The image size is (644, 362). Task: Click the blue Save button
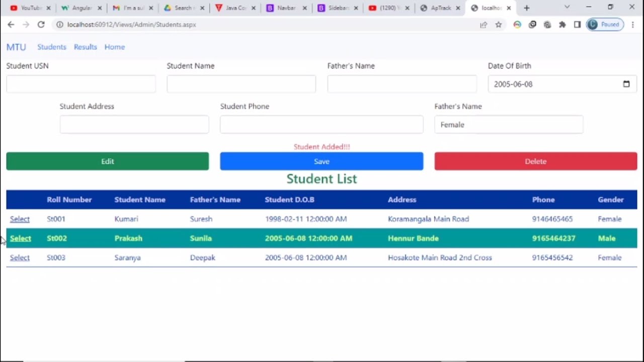tap(321, 161)
